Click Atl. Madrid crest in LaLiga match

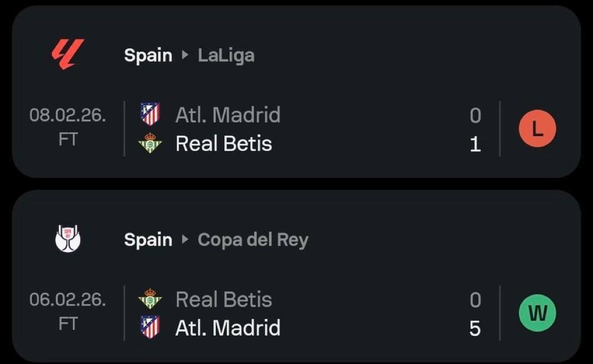point(150,114)
